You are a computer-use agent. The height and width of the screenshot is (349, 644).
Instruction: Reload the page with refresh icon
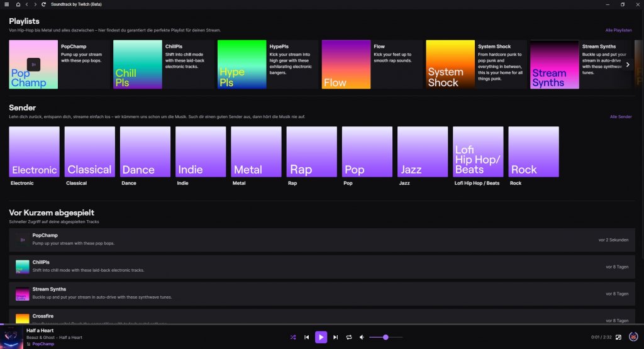(43, 4)
